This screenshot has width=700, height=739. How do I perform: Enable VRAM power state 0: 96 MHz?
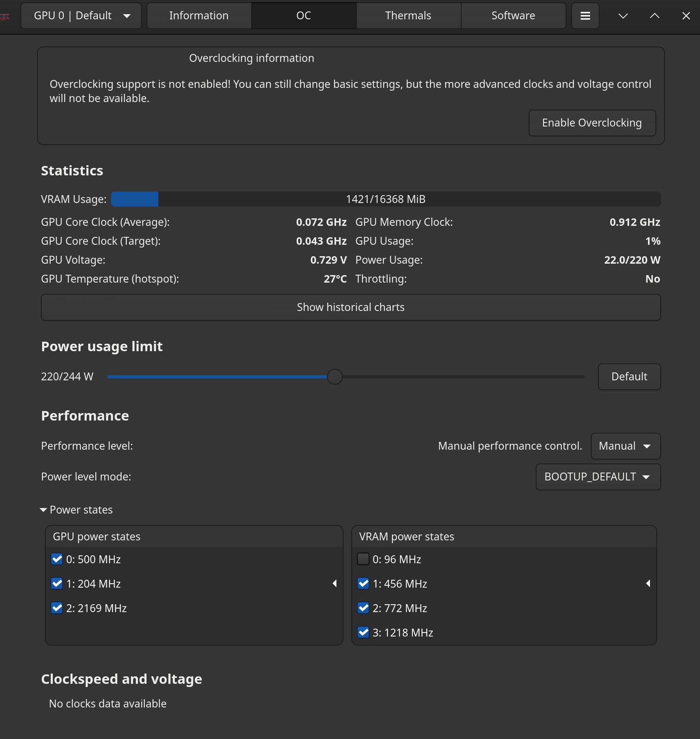pos(363,559)
